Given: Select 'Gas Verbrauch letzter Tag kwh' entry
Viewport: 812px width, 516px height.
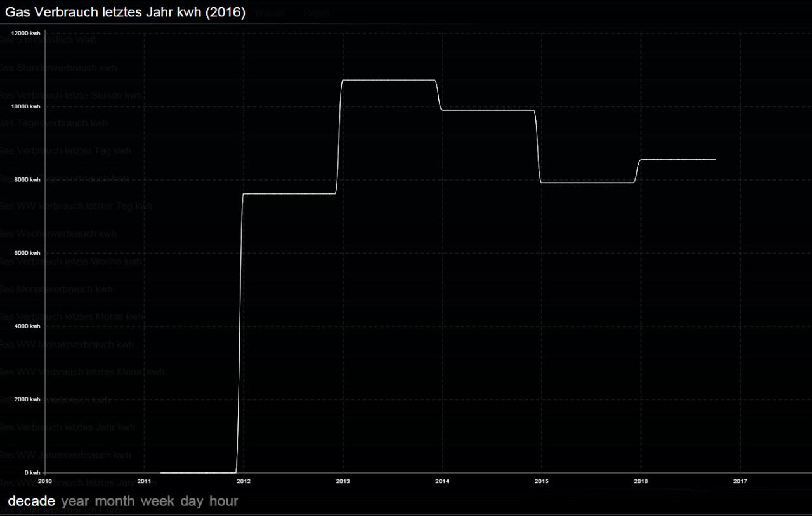Looking at the screenshot, I should pyautogui.click(x=65, y=151).
